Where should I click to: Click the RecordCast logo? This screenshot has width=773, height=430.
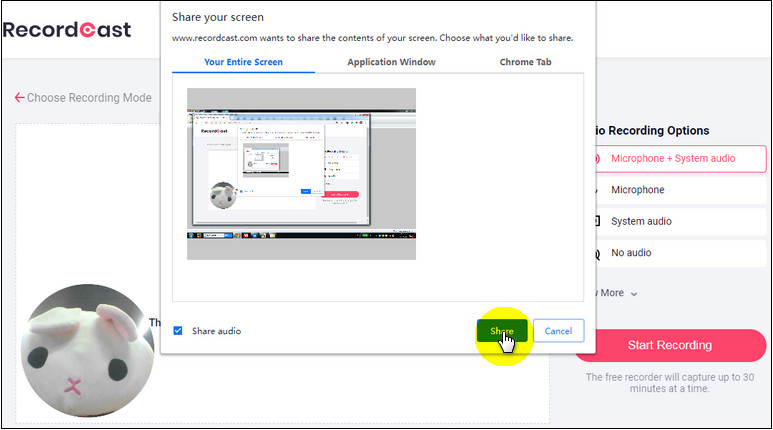click(67, 29)
